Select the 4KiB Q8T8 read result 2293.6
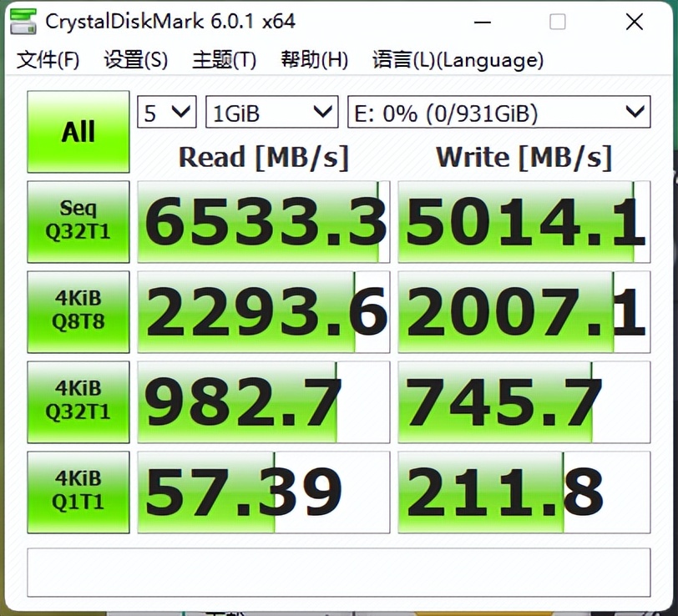Image resolution: width=678 pixels, height=616 pixels. pyautogui.click(x=264, y=311)
